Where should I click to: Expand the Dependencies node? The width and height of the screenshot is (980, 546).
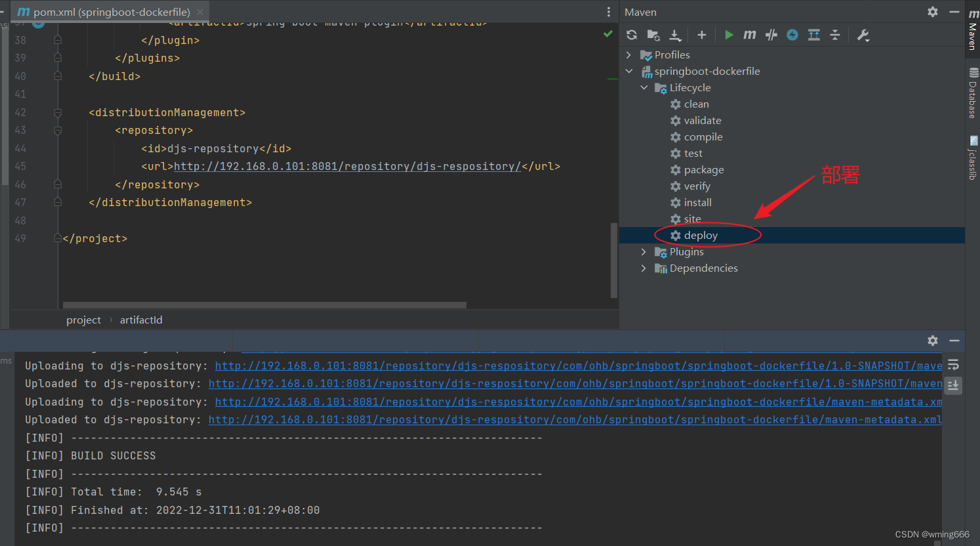point(643,268)
